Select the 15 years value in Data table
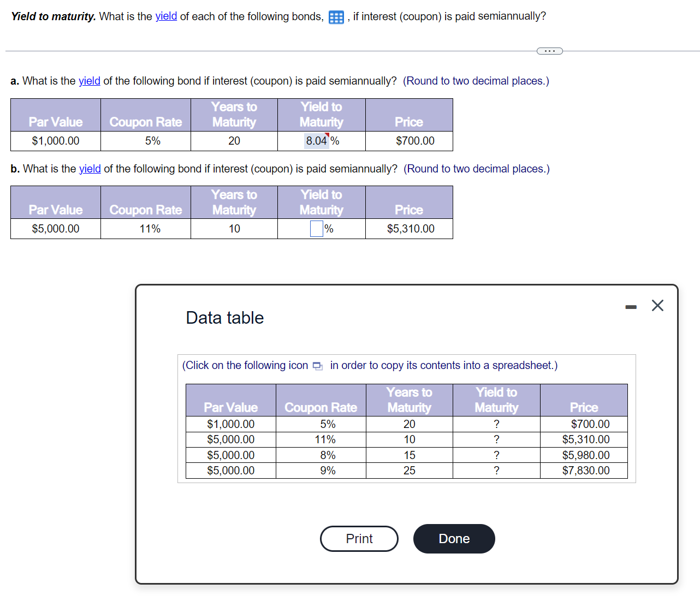The width and height of the screenshot is (700, 601). coord(410,455)
